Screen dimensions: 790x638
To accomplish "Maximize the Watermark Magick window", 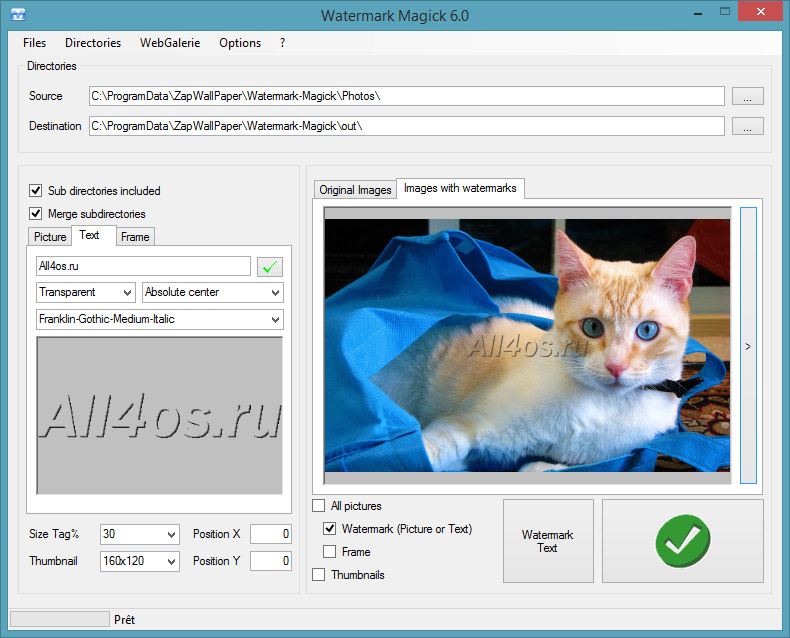I will point(725,12).
